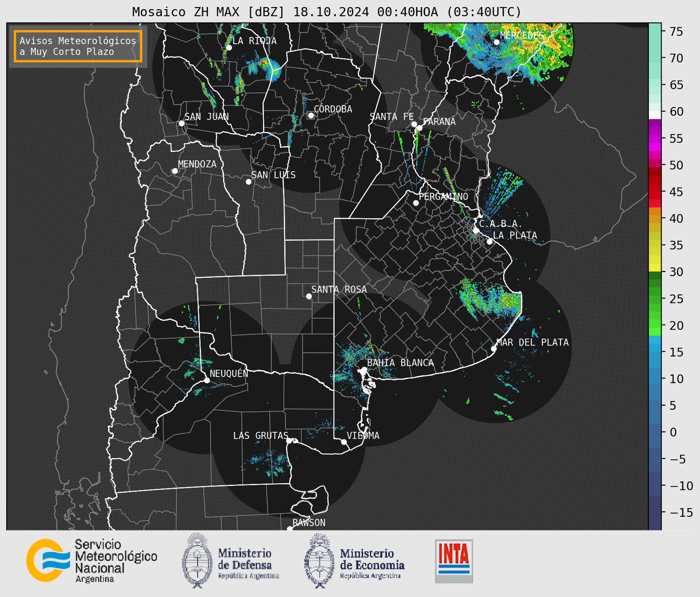Click the NEUQUÉN city marker dot
700x597 pixels.
click(x=207, y=380)
